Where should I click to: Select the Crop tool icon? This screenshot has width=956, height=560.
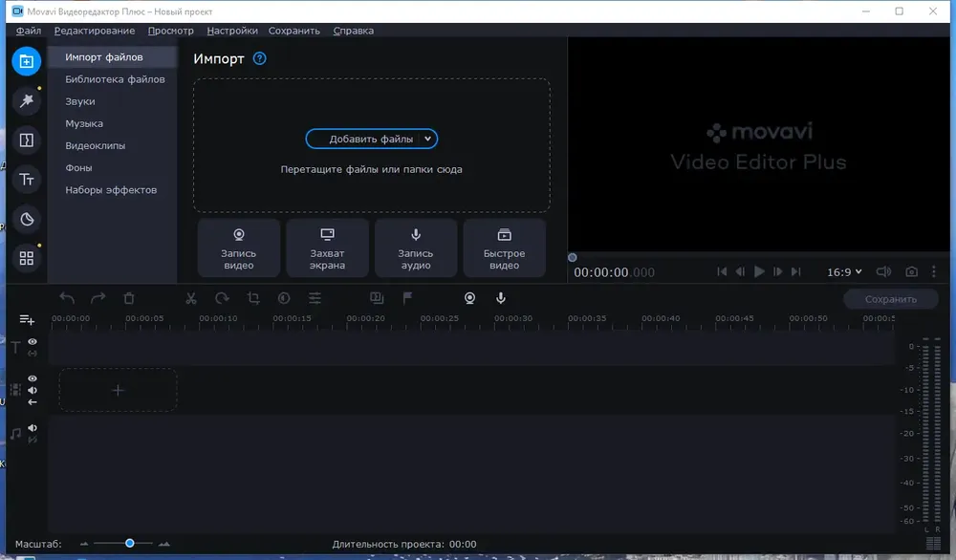(253, 298)
